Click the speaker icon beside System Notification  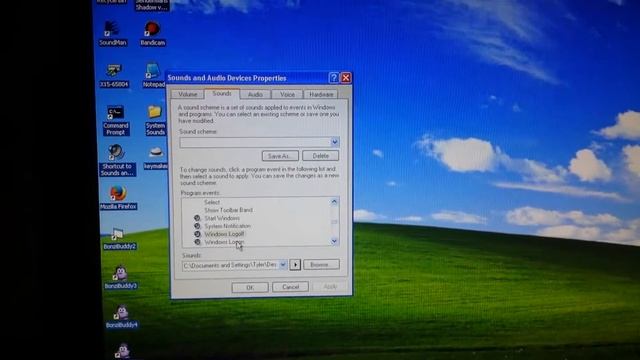pyautogui.click(x=197, y=226)
